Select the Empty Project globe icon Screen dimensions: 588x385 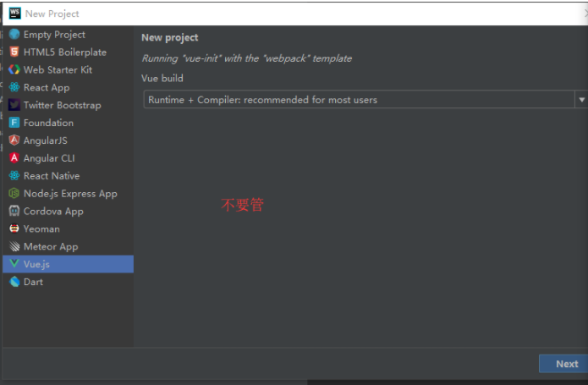14,34
